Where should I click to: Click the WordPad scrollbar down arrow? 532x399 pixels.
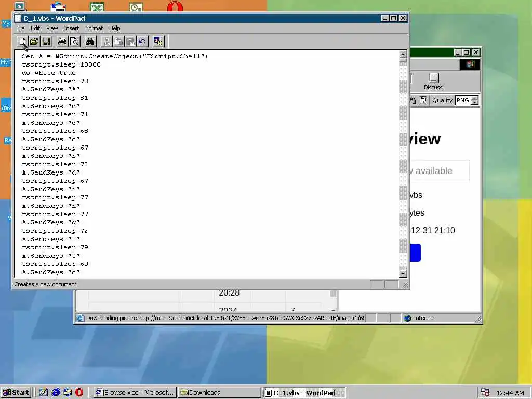coord(403,273)
